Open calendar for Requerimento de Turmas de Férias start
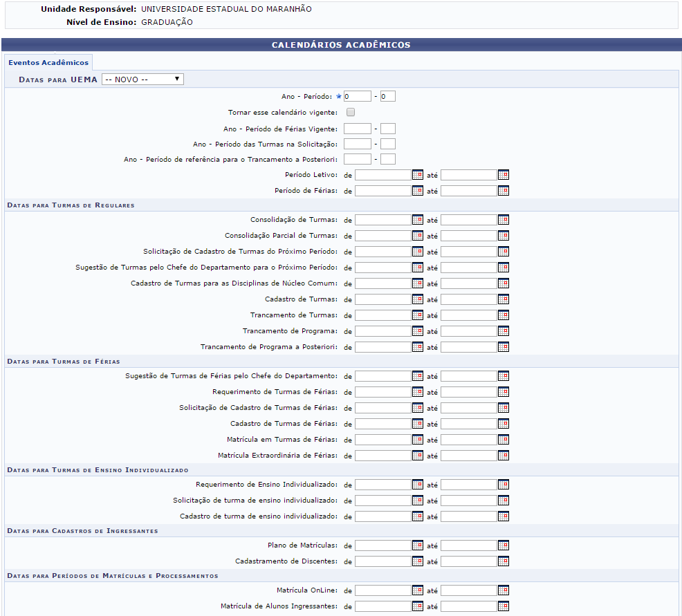Screen dimensions: 682x616 [417, 392]
